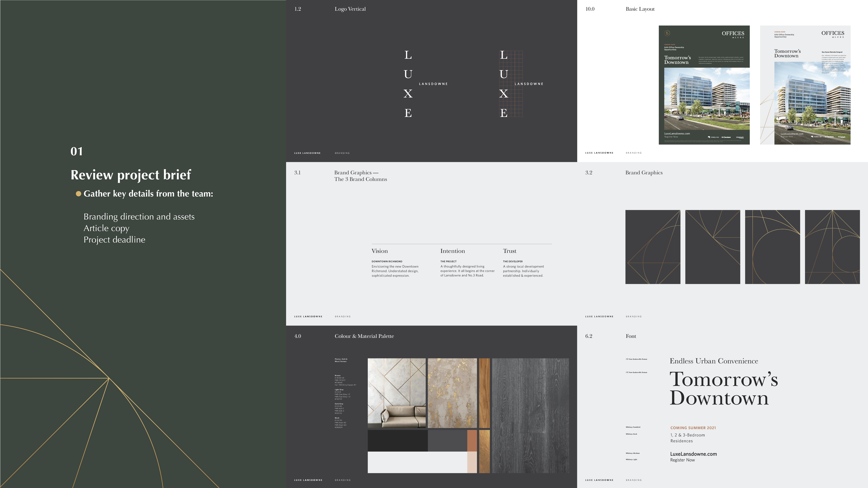
Task: Open the large dark wood grain texture
Action: click(530, 416)
